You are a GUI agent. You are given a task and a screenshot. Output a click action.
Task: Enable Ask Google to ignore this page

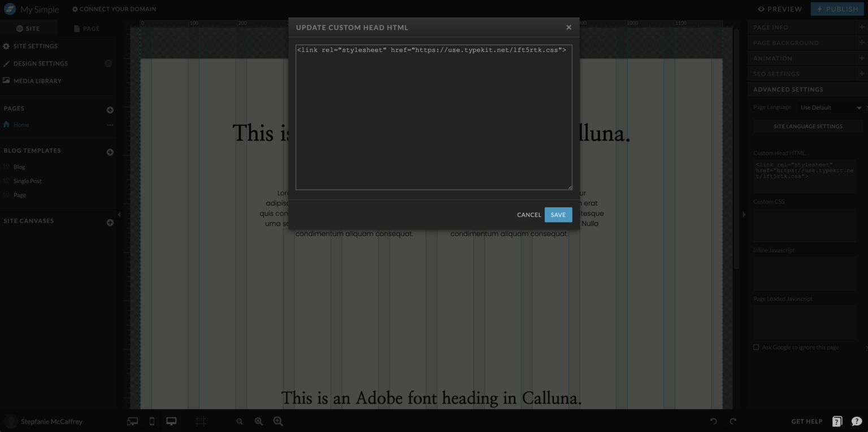756,347
